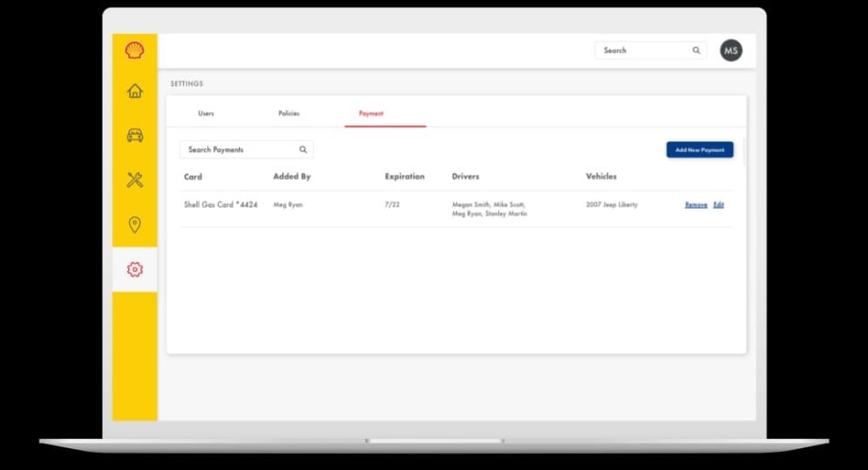Switch to the Policies tab

(289, 113)
